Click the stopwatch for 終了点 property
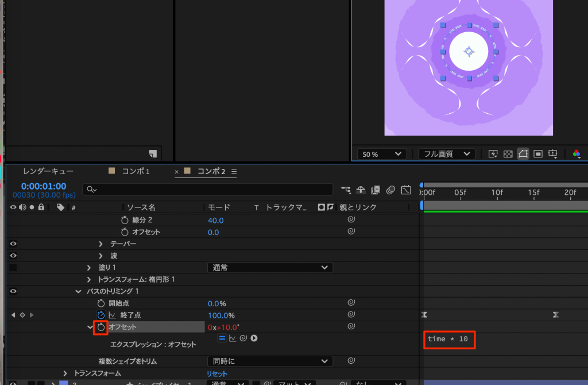Screen dimensions: 588x385 pyautogui.click(x=101, y=315)
